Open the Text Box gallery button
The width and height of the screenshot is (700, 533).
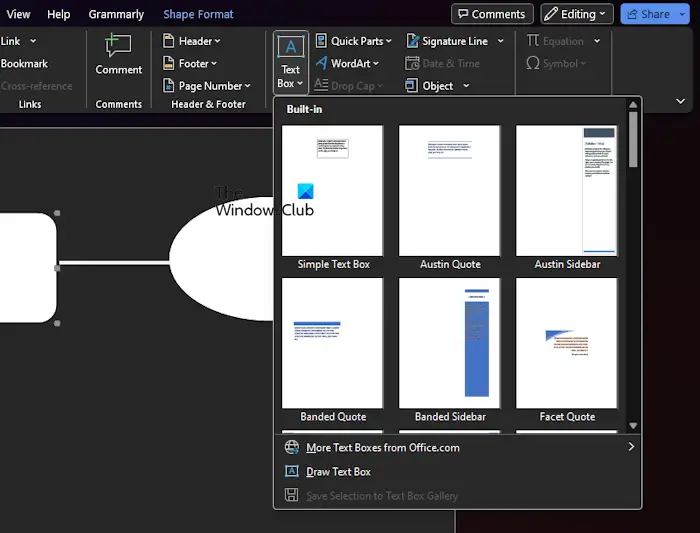[x=290, y=62]
